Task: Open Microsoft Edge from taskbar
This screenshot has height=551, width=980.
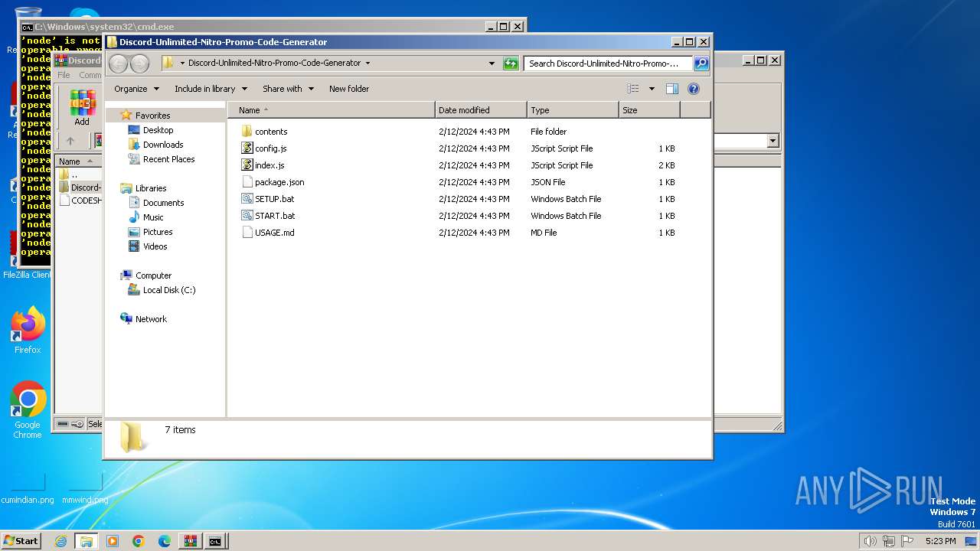Action: [x=165, y=541]
